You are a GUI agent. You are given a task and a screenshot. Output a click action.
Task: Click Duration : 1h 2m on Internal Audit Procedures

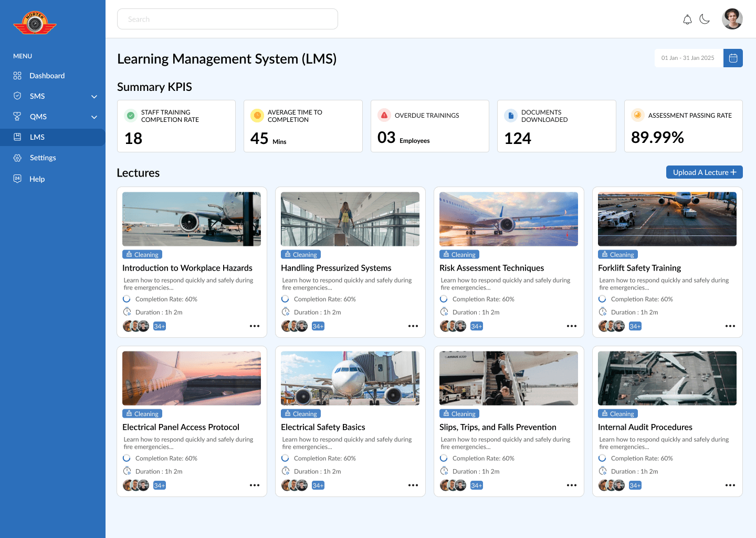[635, 471]
